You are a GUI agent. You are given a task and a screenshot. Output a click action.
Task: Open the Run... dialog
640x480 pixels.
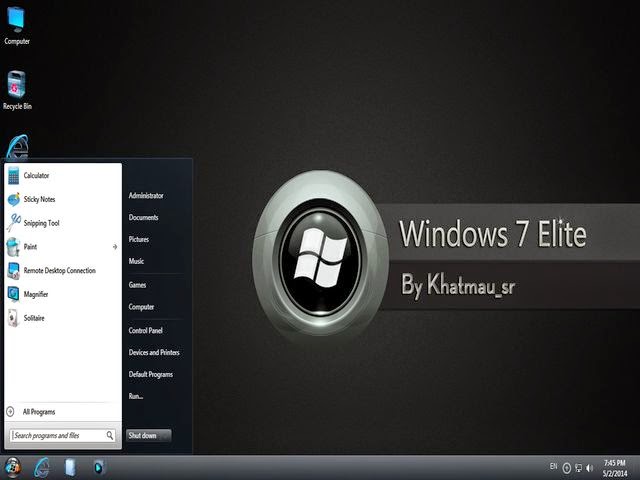coord(136,396)
